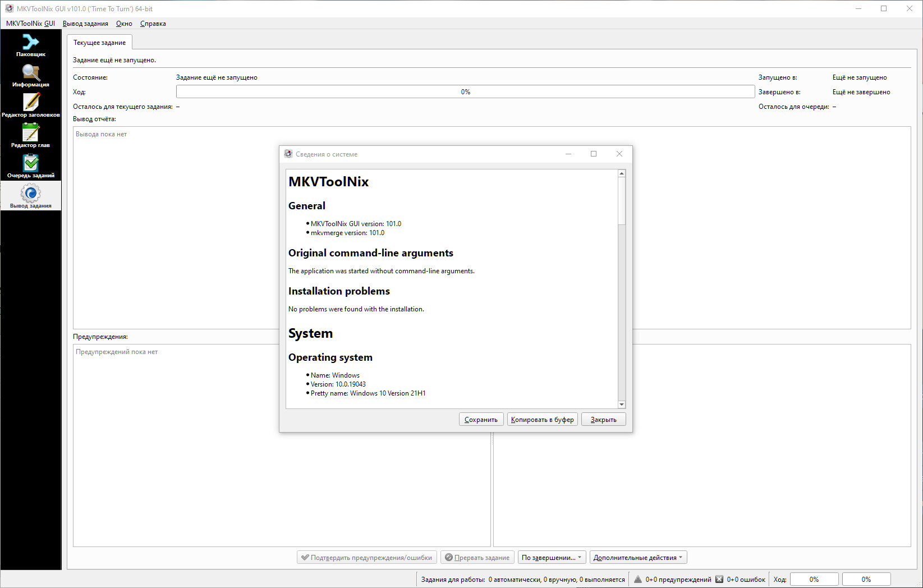Click Копировать в буфер button
This screenshot has height=588, width=923.
[543, 420]
